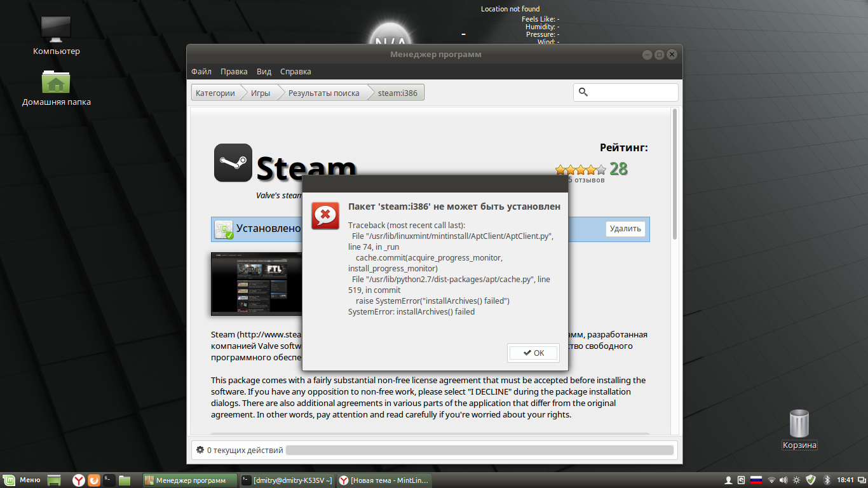The width and height of the screenshot is (868, 488).
Task: Return to Результаты поиска breadcrumb
Action: click(x=324, y=93)
